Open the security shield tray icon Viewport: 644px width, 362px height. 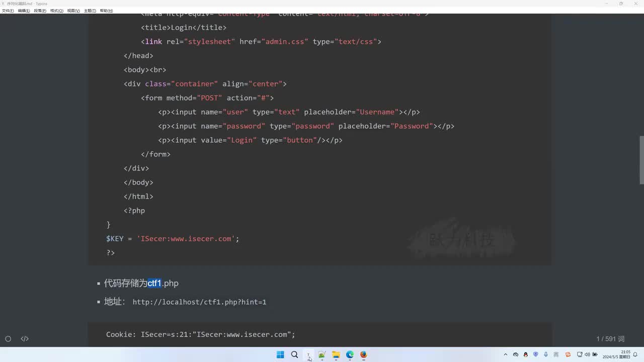pos(536,354)
